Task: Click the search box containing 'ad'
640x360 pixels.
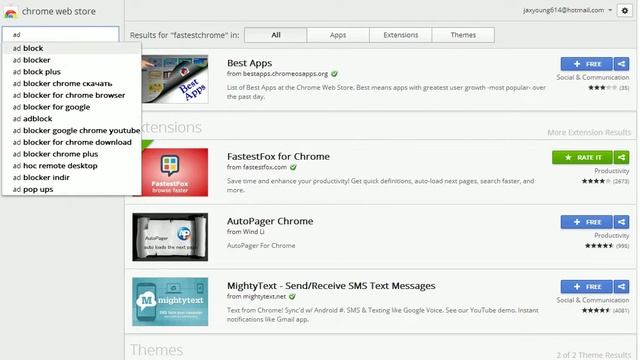Action: pos(60,34)
